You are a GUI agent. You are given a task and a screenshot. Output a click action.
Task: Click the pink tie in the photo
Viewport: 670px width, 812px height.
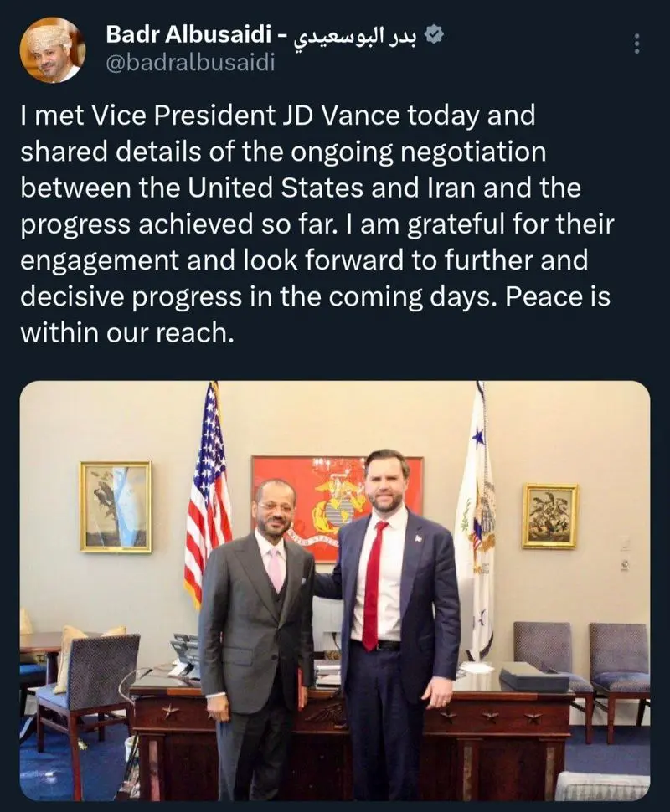click(x=276, y=569)
